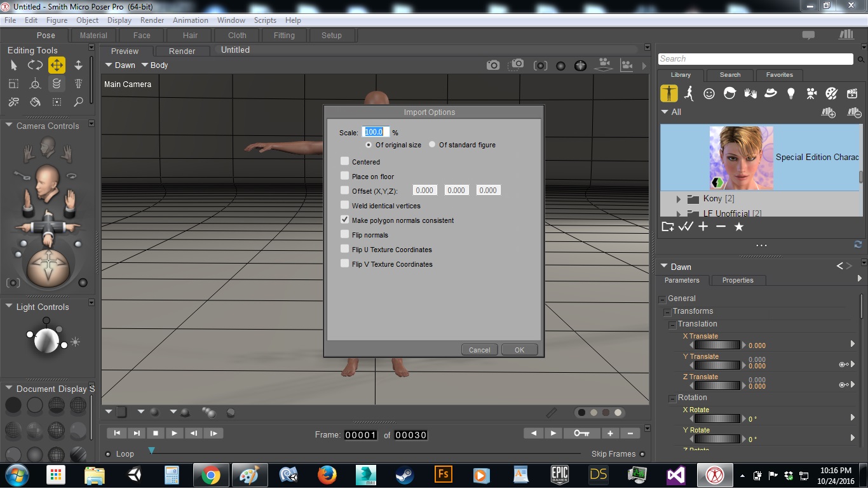Click the Library search field
868x503 pixels.
tap(755, 59)
